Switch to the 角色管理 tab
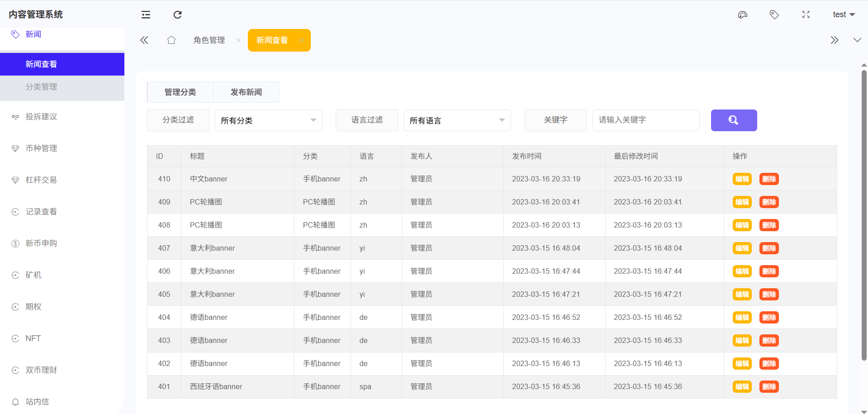 point(209,40)
